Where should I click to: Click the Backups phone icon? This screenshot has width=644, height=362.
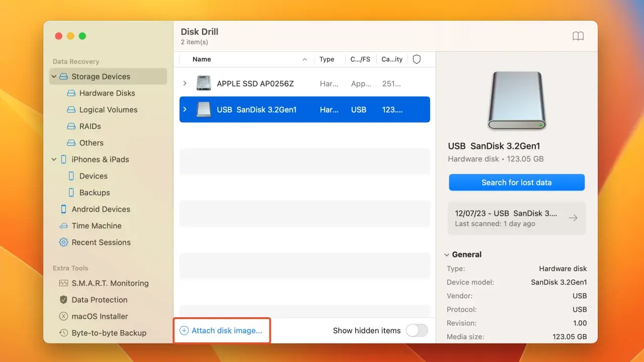tap(71, 193)
